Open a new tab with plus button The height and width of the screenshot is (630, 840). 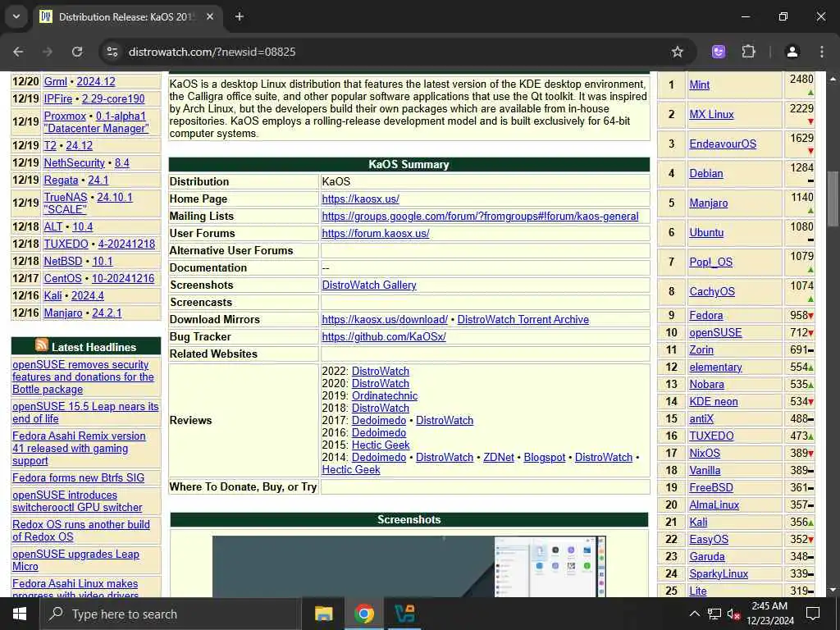tap(240, 16)
